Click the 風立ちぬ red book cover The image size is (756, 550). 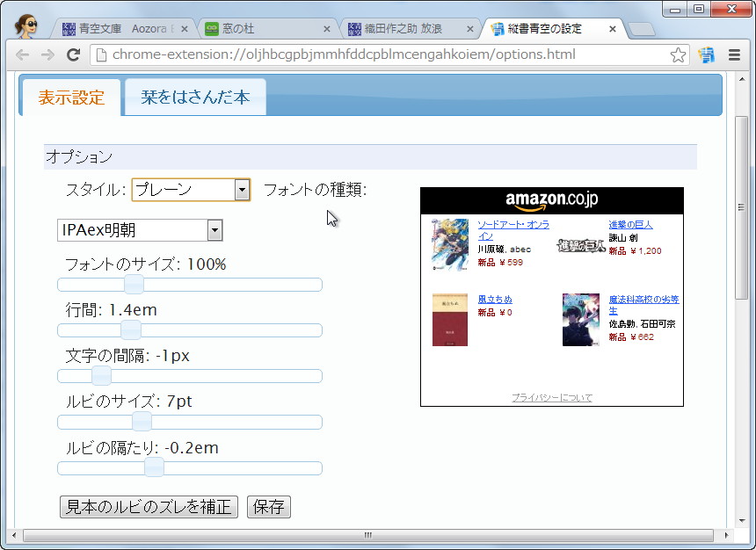click(450, 320)
